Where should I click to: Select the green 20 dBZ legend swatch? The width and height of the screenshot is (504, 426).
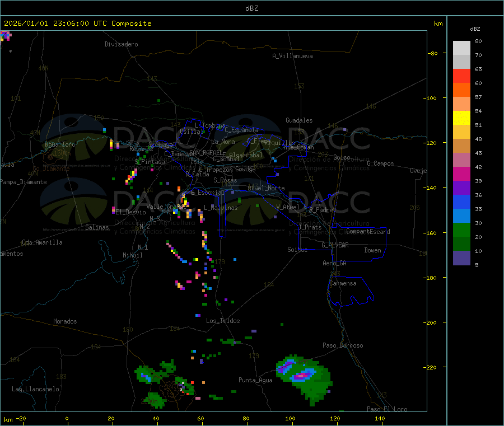461,230
